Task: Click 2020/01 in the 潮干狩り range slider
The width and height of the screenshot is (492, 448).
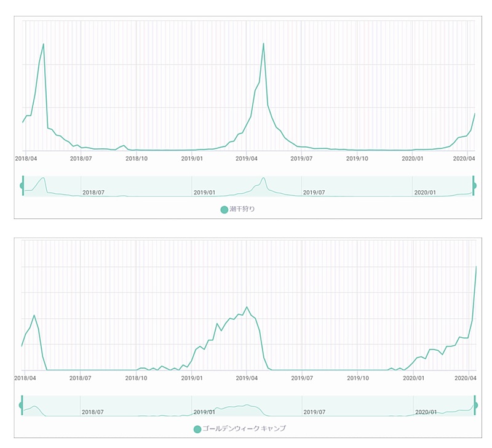Action: click(x=425, y=193)
